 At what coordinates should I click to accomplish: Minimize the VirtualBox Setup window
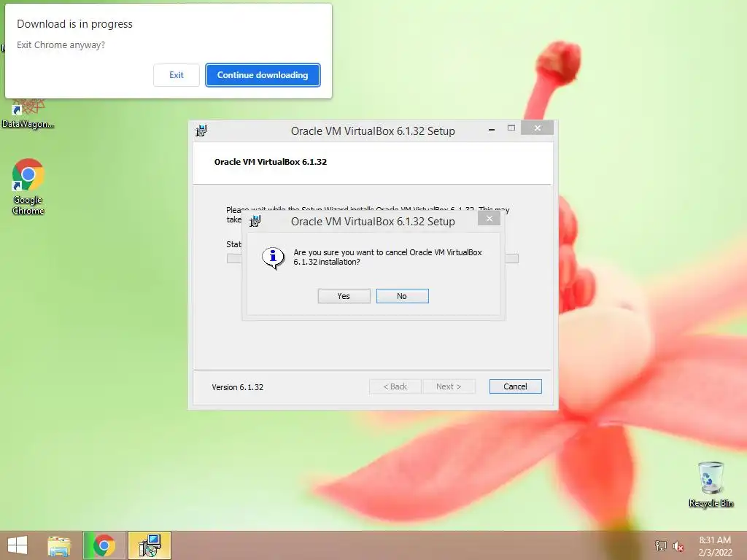492,129
